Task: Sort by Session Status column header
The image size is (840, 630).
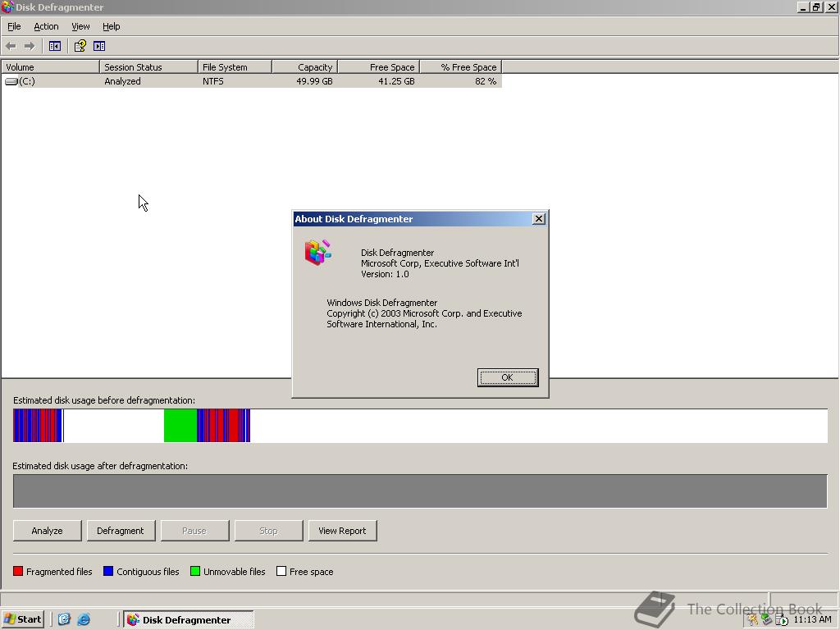Action: click(148, 67)
